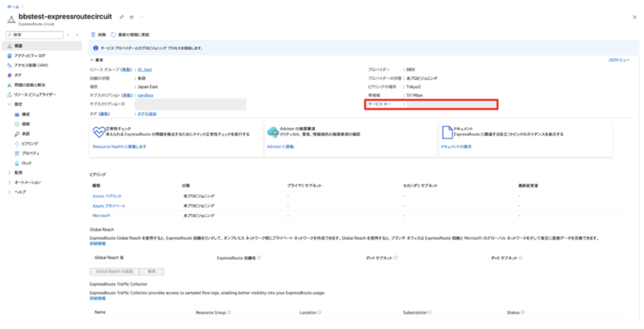Click info icon next to IPv6 サブネット
Viewport: 644px width, 329px height.
click(x=520, y=258)
